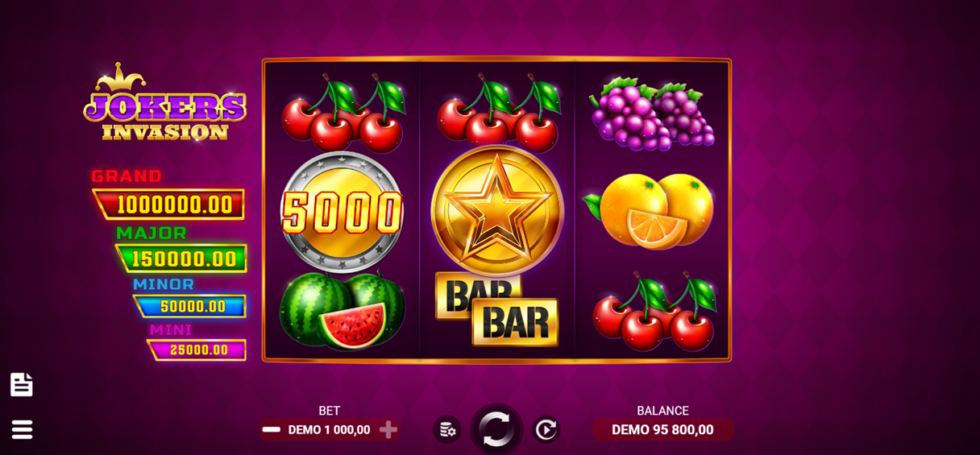Increase the bet with plus button
Viewport: 980px width, 455px height.
(x=388, y=429)
